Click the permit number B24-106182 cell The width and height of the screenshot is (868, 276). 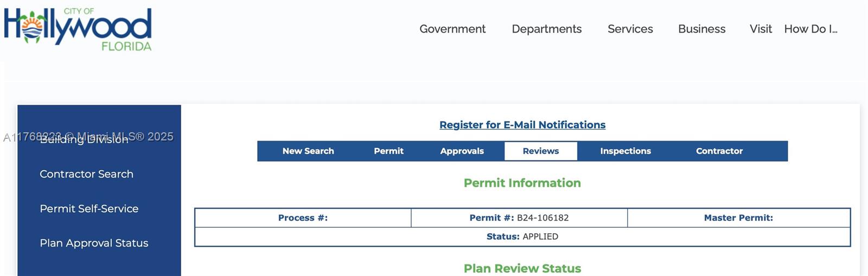click(519, 218)
